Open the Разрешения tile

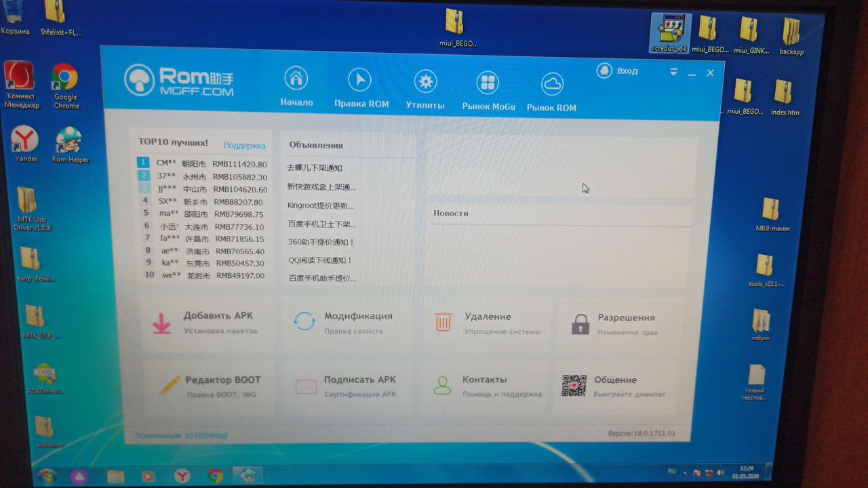[x=620, y=324]
